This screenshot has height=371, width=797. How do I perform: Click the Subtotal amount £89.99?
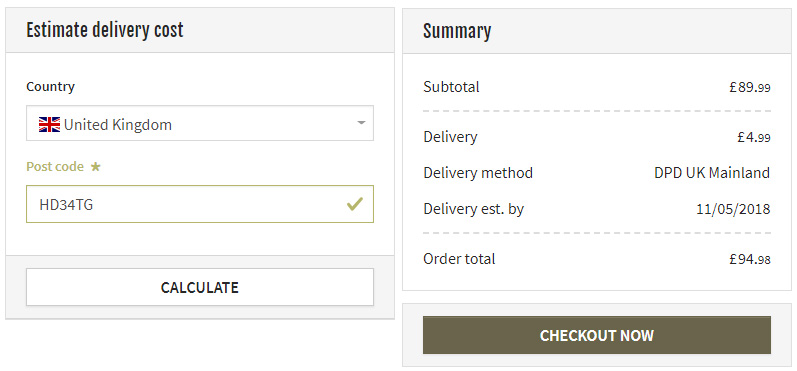pyautogui.click(x=750, y=87)
